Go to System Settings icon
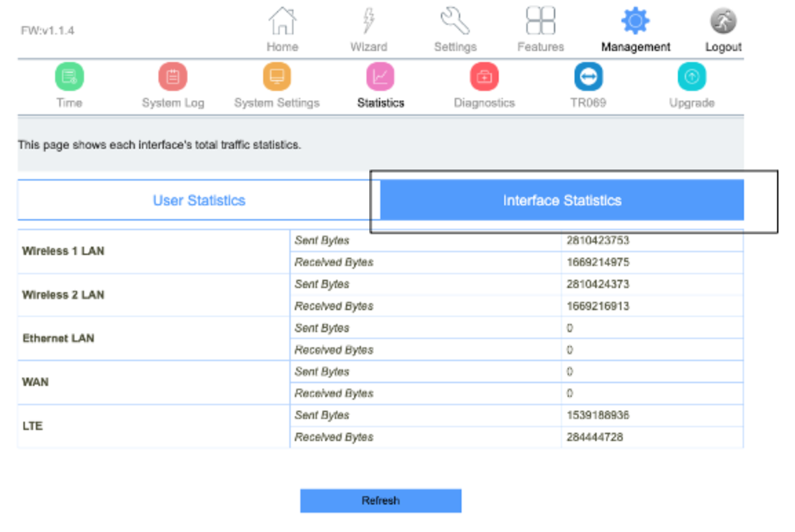This screenshot has width=795, height=532. [277, 76]
